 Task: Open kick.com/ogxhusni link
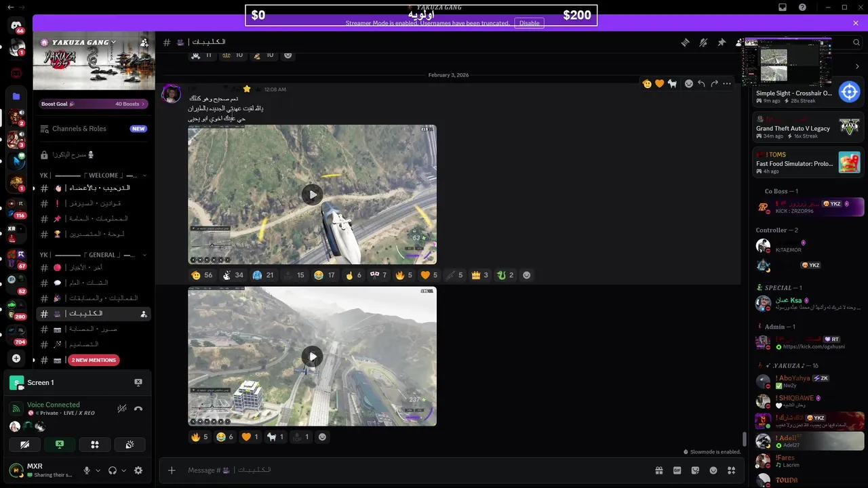(814, 346)
